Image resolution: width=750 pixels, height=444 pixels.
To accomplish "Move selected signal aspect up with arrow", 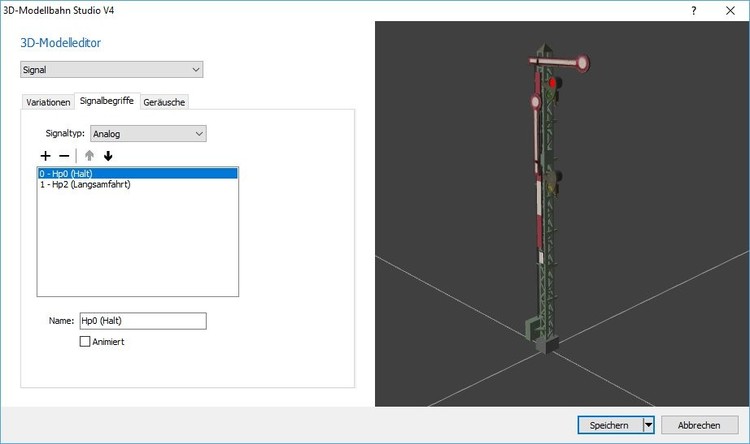I will (88, 156).
